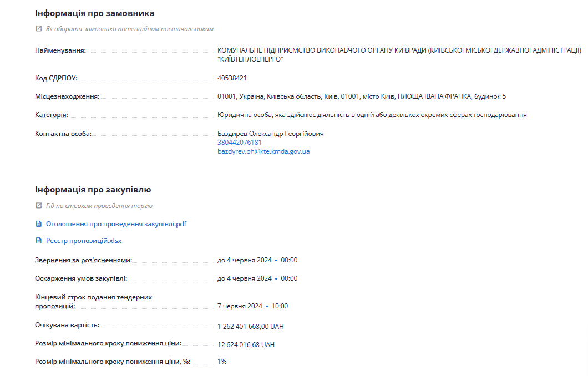
Task: Open 'Як обирати замовника потенційним постачальникам' link
Action: 129,29
